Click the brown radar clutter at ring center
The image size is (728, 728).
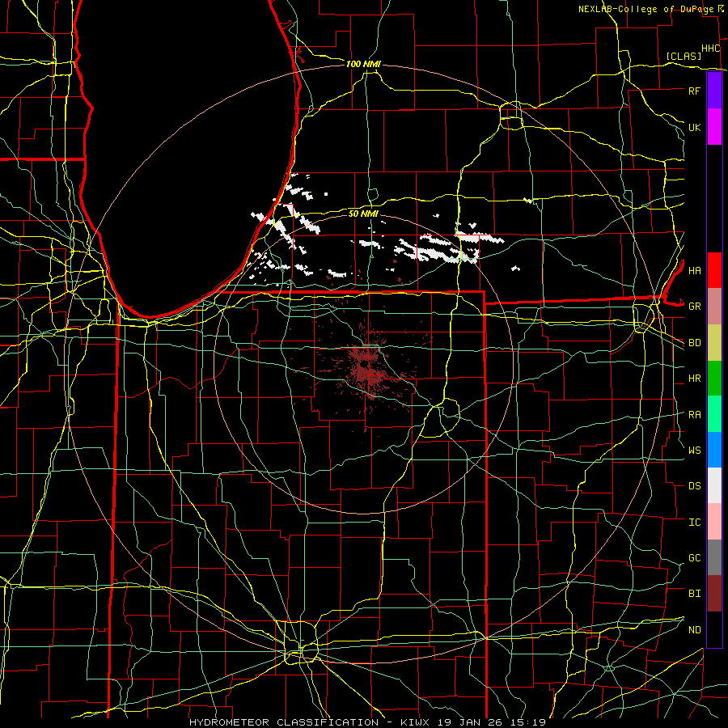click(x=366, y=368)
